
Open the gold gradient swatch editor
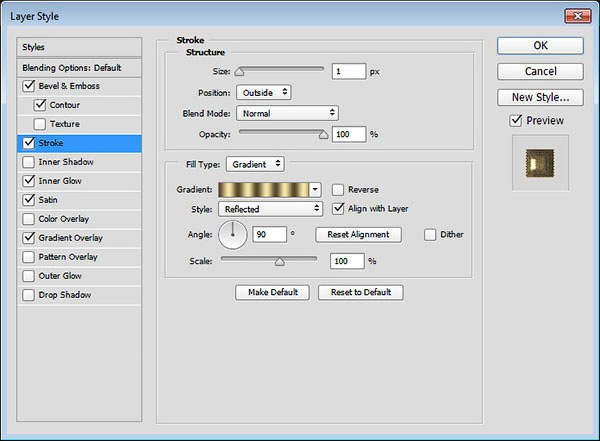[x=264, y=189]
